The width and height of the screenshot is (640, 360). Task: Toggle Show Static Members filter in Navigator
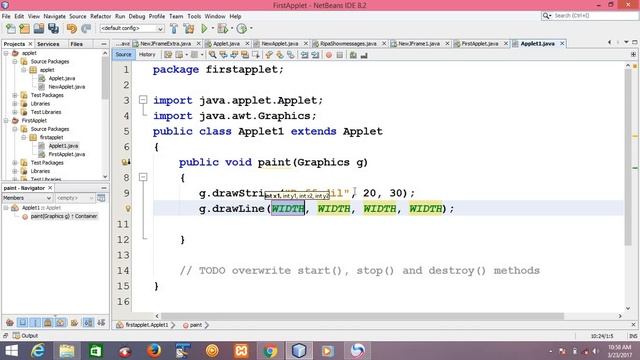coord(35,323)
